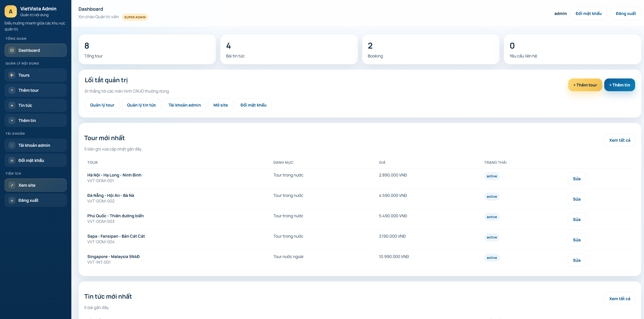Click the Tài khoản admin shortcut button

pyautogui.click(x=185, y=105)
